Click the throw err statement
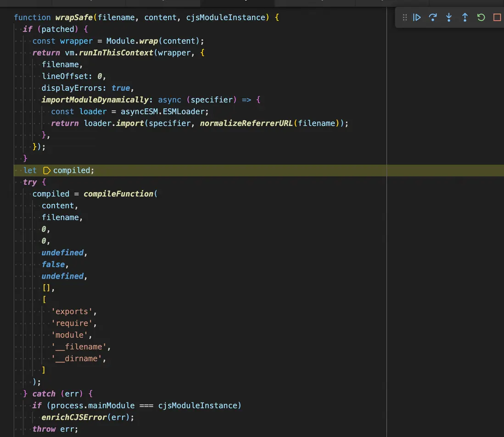Screen dimensions: 504x437 pos(55,429)
